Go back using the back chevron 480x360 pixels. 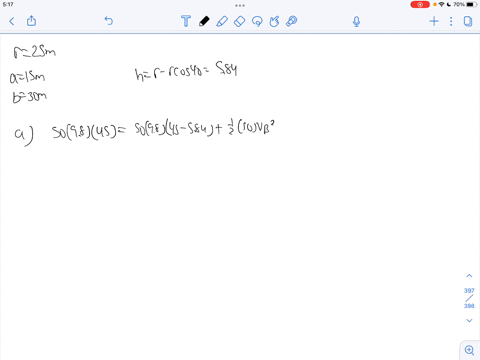point(12,22)
